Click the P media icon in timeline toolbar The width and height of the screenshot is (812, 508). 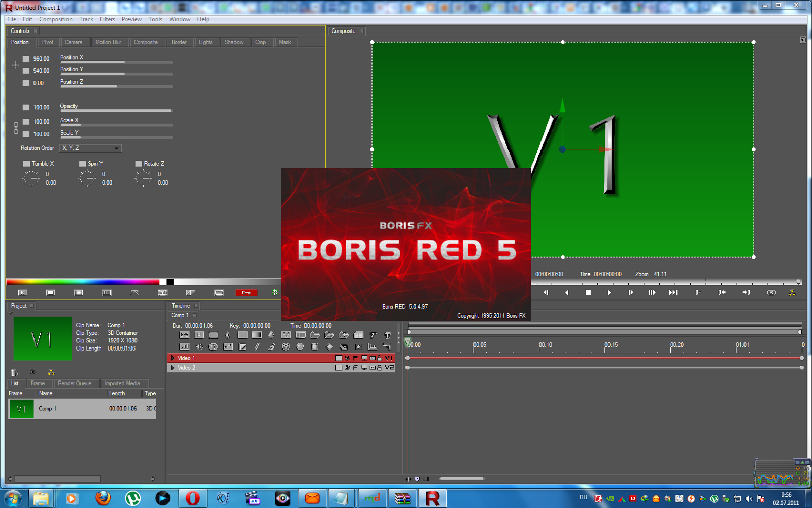coord(199,335)
